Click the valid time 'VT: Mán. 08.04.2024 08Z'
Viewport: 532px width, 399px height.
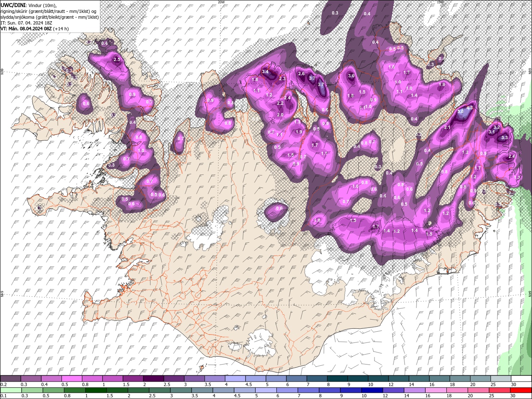tap(26, 29)
